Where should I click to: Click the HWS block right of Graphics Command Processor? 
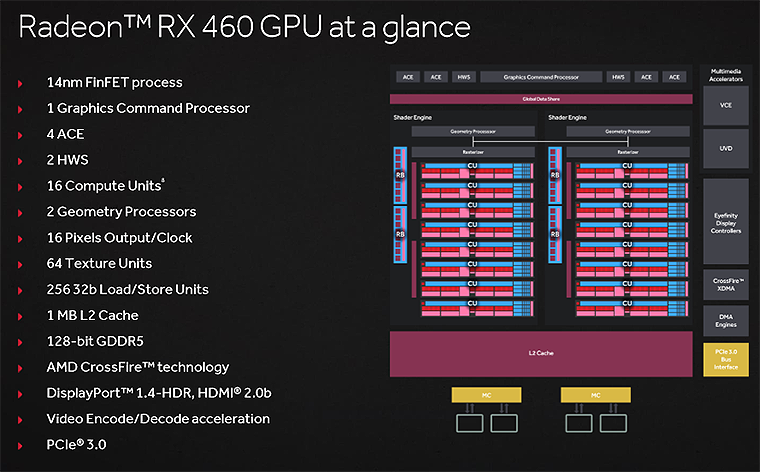pyautogui.click(x=618, y=77)
